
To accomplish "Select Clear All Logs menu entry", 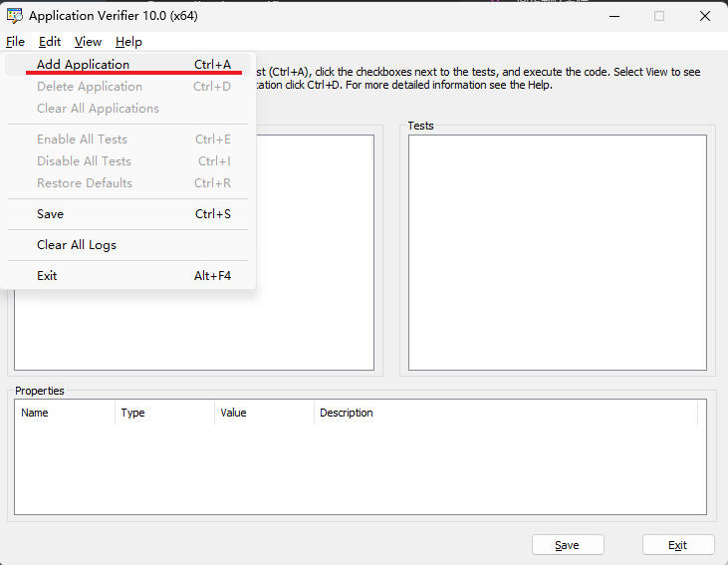I will [128, 245].
